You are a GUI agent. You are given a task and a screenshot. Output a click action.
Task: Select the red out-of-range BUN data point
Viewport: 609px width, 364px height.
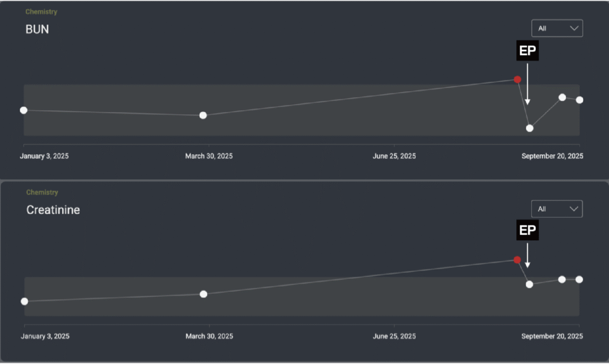coord(517,80)
